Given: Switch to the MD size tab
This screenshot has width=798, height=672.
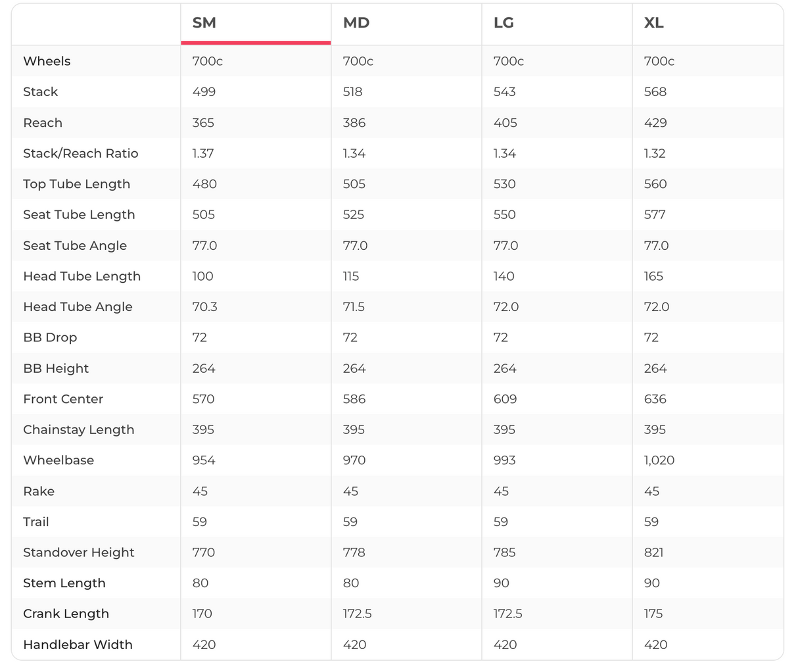Looking at the screenshot, I should tap(356, 23).
